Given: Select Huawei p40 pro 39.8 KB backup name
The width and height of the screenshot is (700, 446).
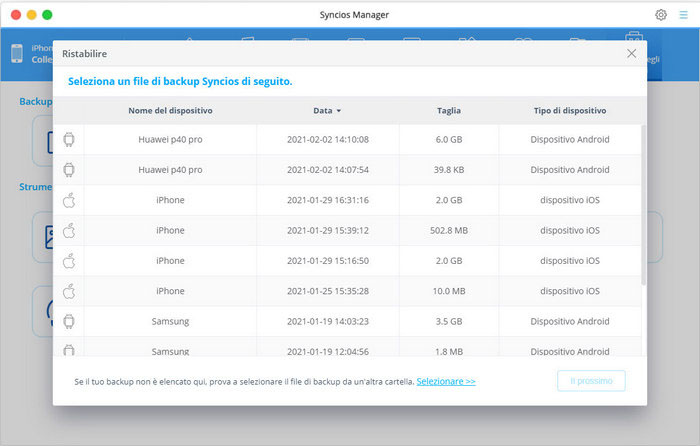Looking at the screenshot, I should [x=170, y=170].
